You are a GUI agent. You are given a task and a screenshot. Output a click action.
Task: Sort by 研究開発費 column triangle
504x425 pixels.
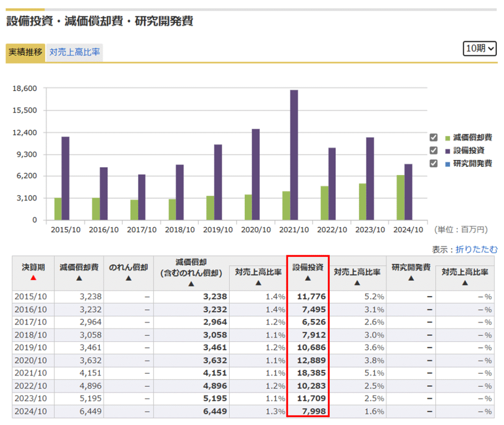tap(411, 278)
